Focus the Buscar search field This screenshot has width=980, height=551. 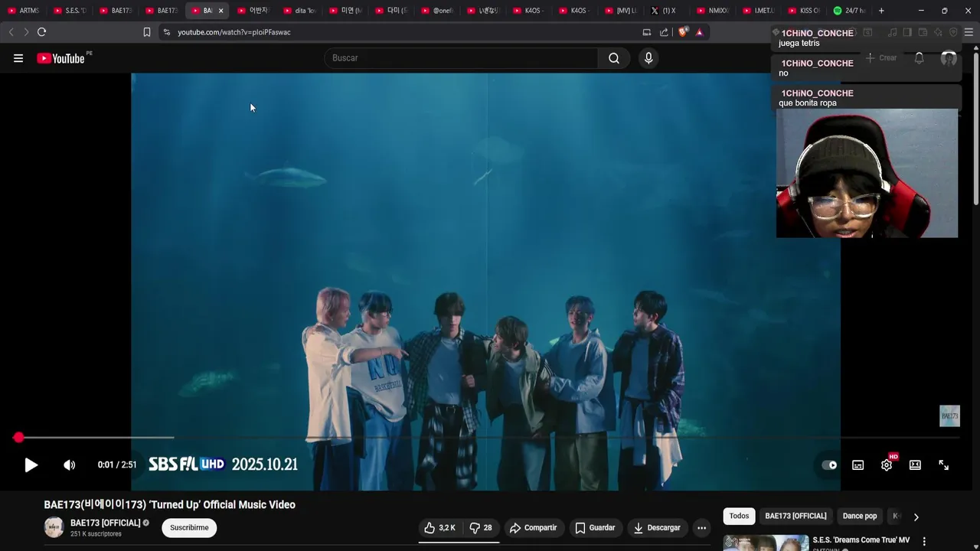[462, 58]
